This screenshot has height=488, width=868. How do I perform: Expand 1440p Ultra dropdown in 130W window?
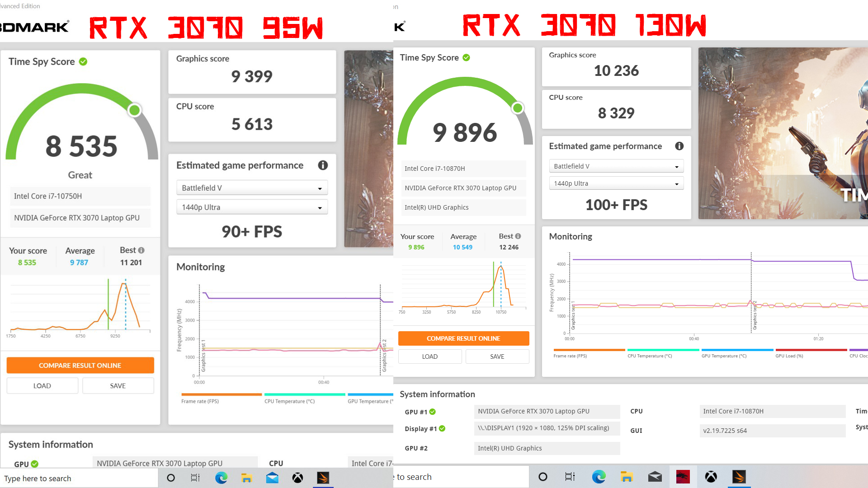pyautogui.click(x=616, y=183)
